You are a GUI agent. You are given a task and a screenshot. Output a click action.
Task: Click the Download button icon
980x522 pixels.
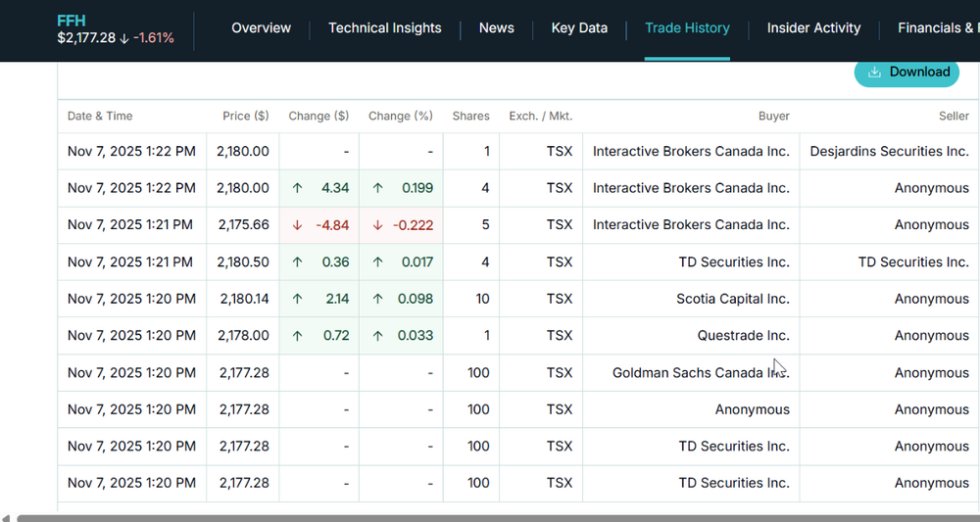tap(874, 72)
